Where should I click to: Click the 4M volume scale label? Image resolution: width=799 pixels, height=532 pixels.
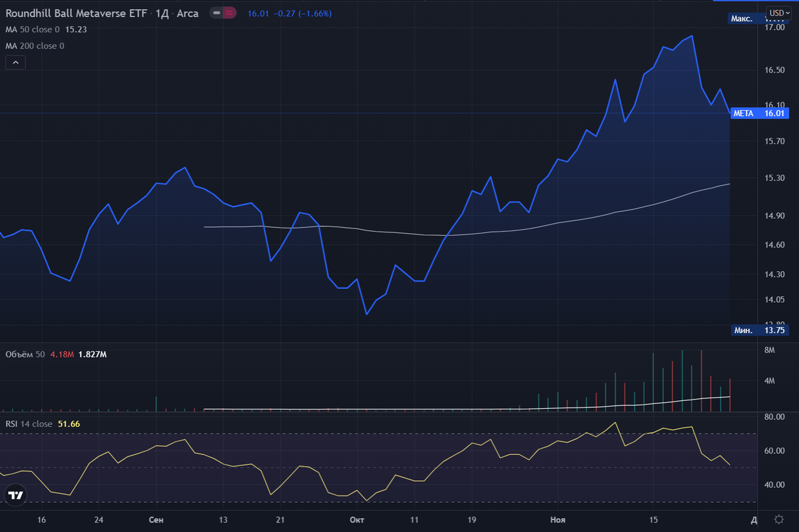tap(770, 381)
